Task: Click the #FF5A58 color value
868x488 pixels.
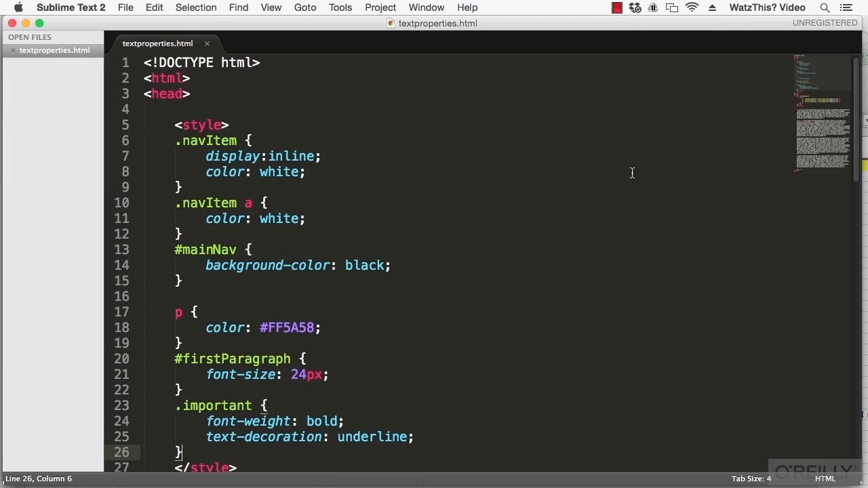Action: [x=286, y=327]
